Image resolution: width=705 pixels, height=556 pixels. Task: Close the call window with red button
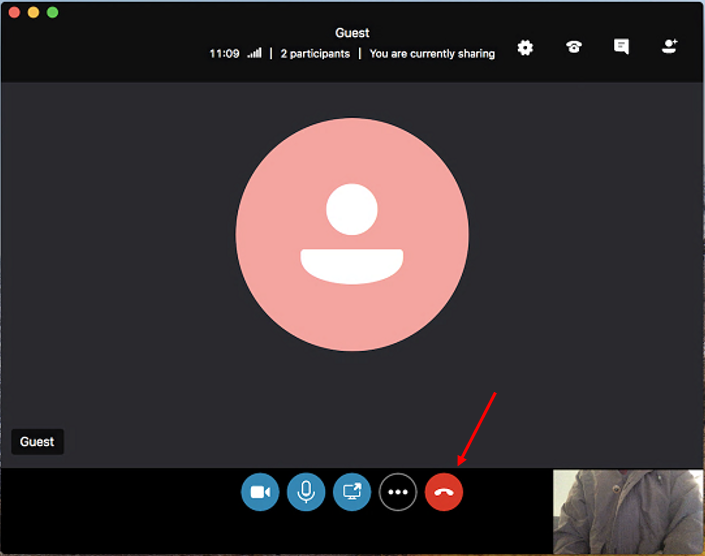pyautogui.click(x=14, y=12)
